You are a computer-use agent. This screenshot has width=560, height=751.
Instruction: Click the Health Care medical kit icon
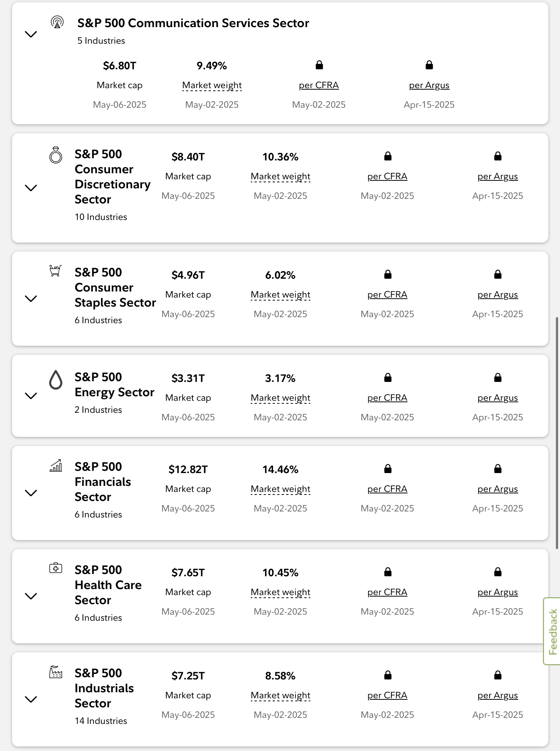[56, 568]
